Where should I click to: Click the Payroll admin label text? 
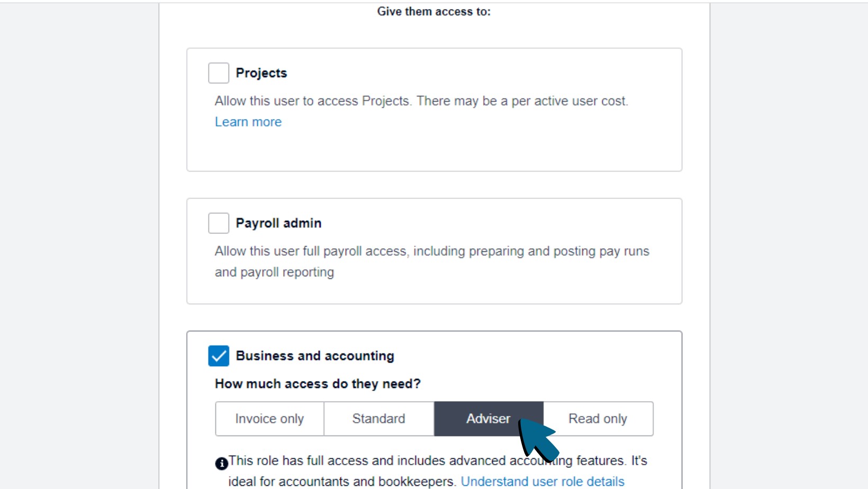click(x=279, y=223)
